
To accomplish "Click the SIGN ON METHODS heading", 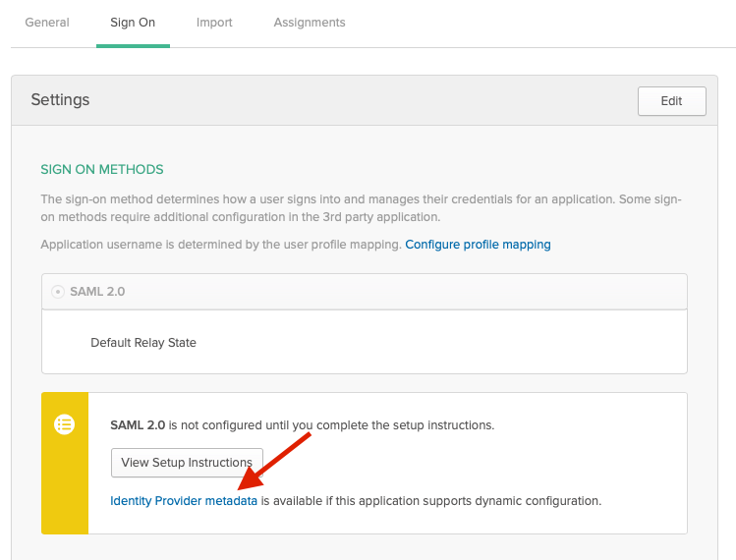I will point(102,169).
